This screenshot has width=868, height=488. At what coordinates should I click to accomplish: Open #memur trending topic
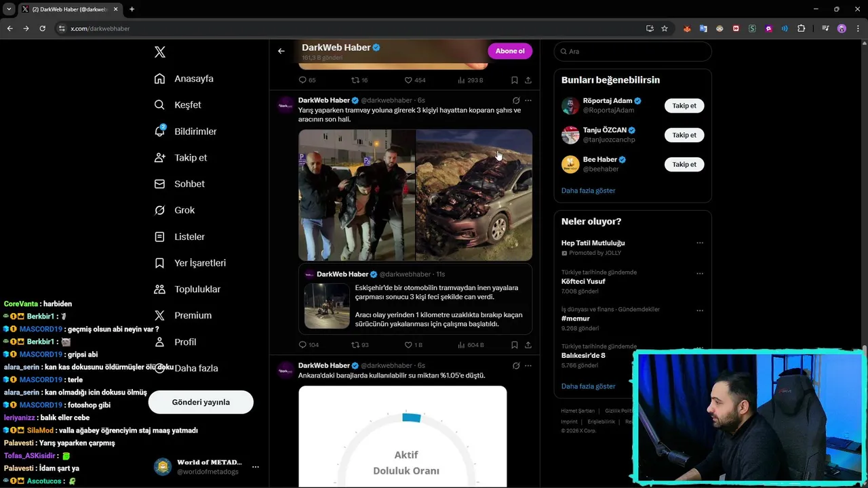tap(575, 319)
